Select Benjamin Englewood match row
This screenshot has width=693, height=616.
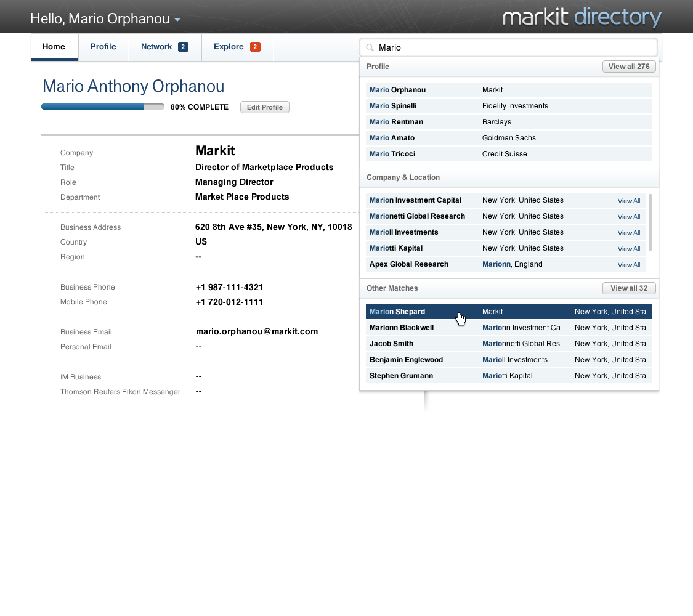(x=509, y=360)
